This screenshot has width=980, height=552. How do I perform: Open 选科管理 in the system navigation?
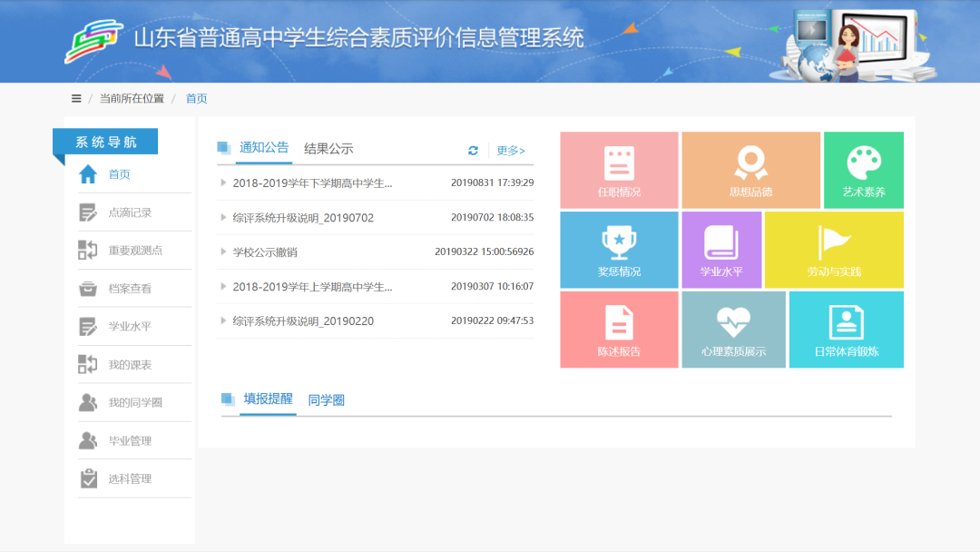(x=130, y=478)
